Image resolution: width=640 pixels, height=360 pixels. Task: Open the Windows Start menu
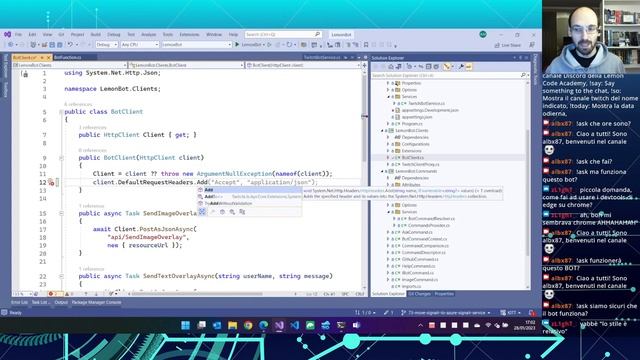[185, 325]
